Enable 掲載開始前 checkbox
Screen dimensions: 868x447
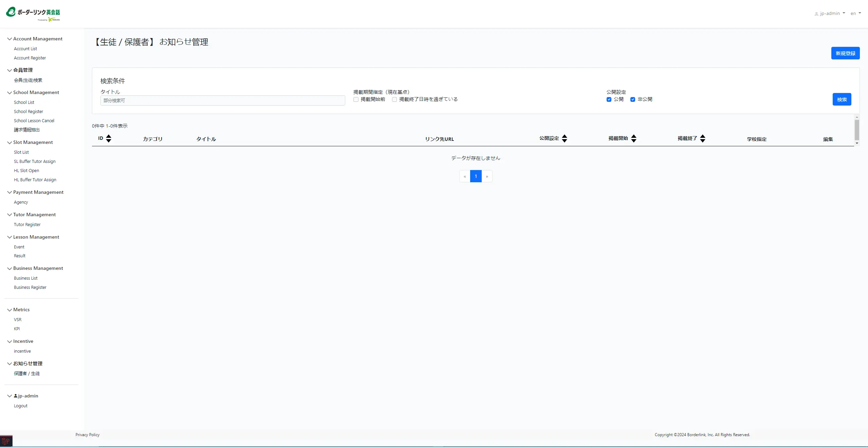[356, 99]
